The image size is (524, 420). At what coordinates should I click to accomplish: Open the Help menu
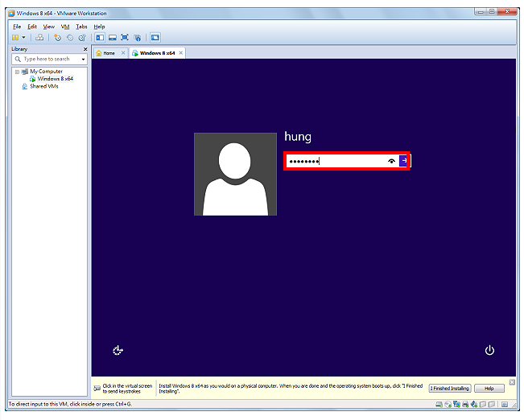pos(99,27)
